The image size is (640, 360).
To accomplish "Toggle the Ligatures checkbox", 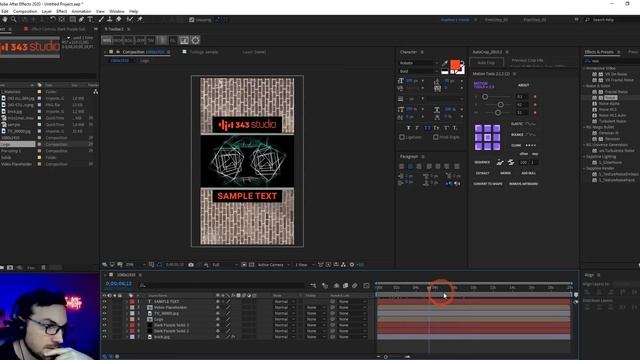I will 402,137.
